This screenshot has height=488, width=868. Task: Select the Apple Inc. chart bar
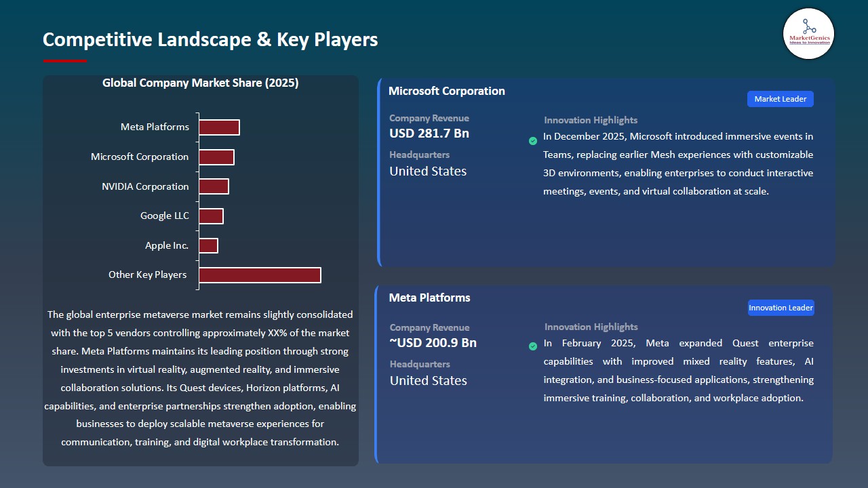(208, 245)
